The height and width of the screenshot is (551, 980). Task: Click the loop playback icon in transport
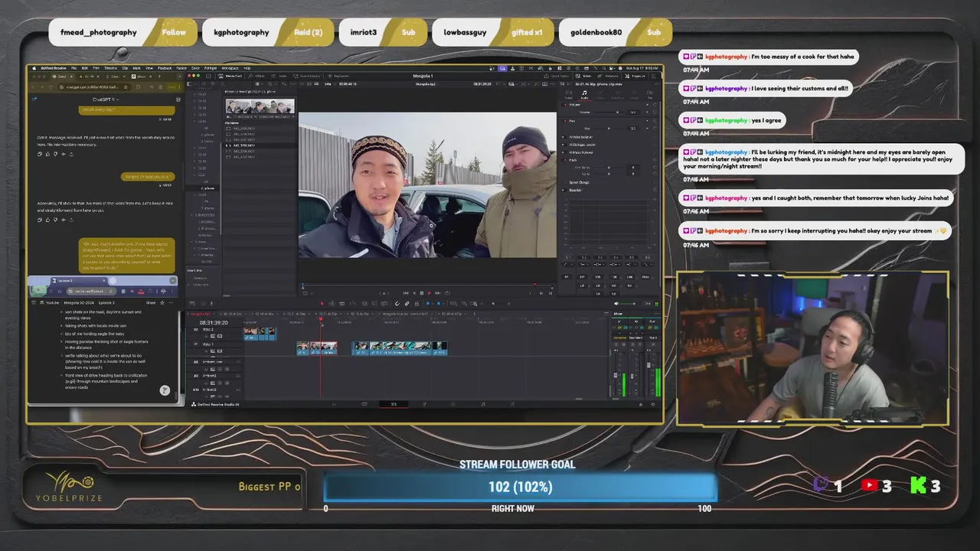(447, 292)
